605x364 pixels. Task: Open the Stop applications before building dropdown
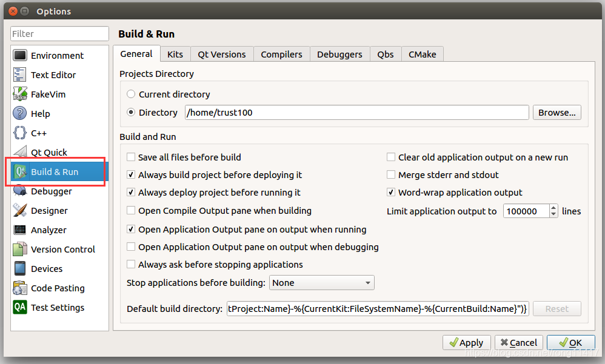[x=321, y=282]
